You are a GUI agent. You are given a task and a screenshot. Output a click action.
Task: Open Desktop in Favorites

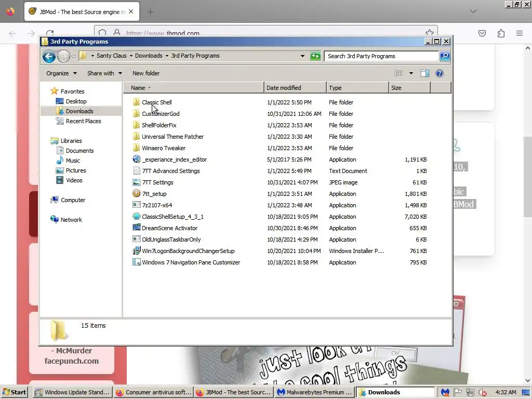[76, 101]
